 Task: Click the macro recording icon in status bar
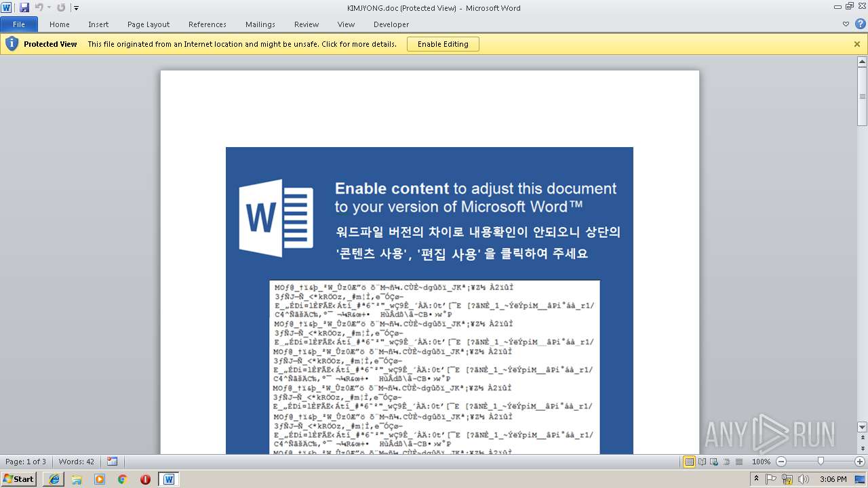tap(113, 462)
